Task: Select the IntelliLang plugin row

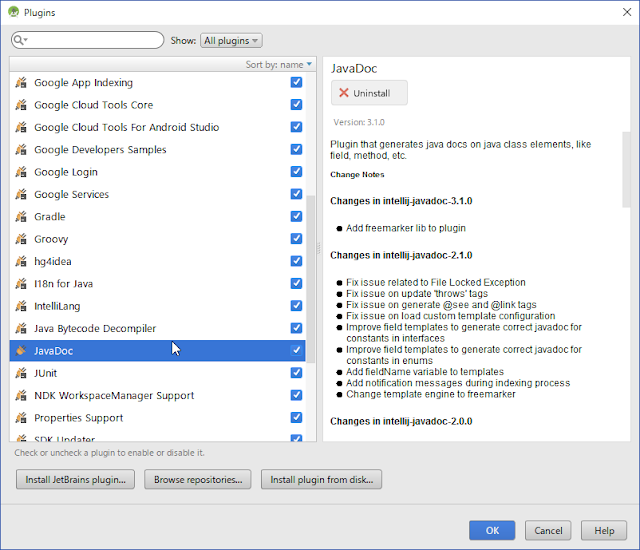Action: tap(157, 306)
